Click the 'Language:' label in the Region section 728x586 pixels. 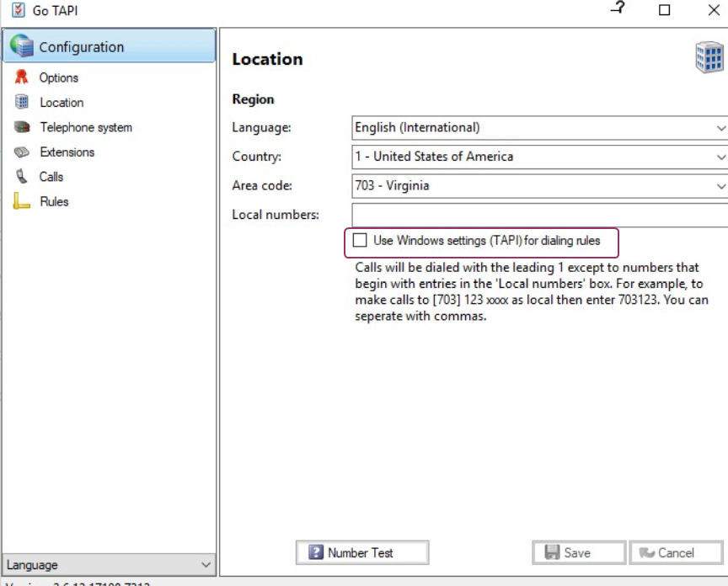(x=262, y=128)
